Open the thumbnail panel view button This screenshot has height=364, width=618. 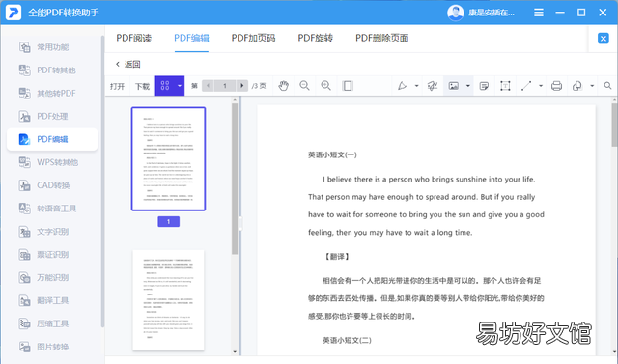pos(165,86)
